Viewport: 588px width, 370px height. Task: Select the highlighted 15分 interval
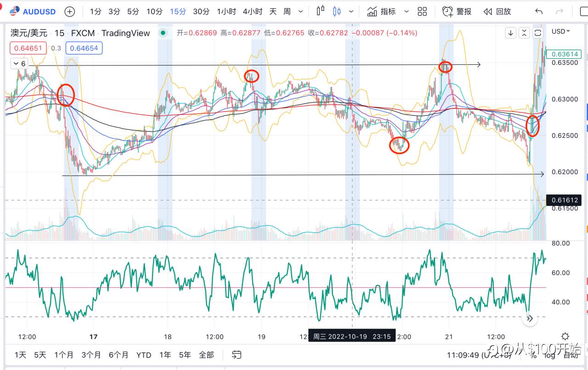coord(178,11)
